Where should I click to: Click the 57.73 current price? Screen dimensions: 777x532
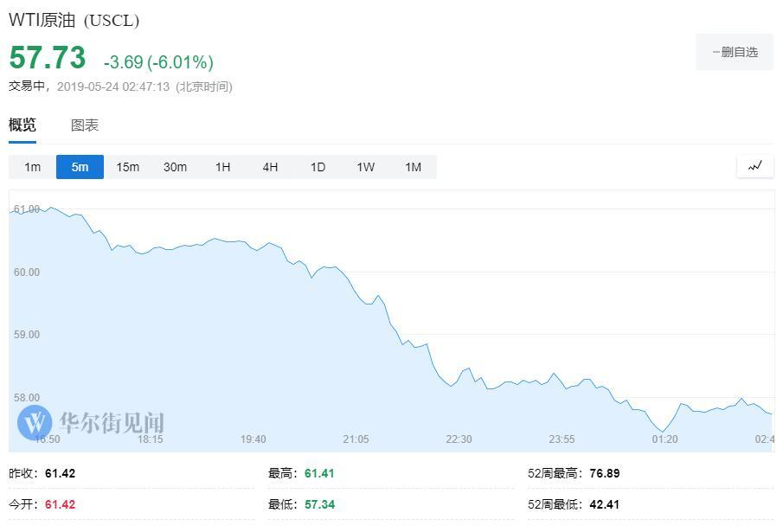tap(48, 58)
